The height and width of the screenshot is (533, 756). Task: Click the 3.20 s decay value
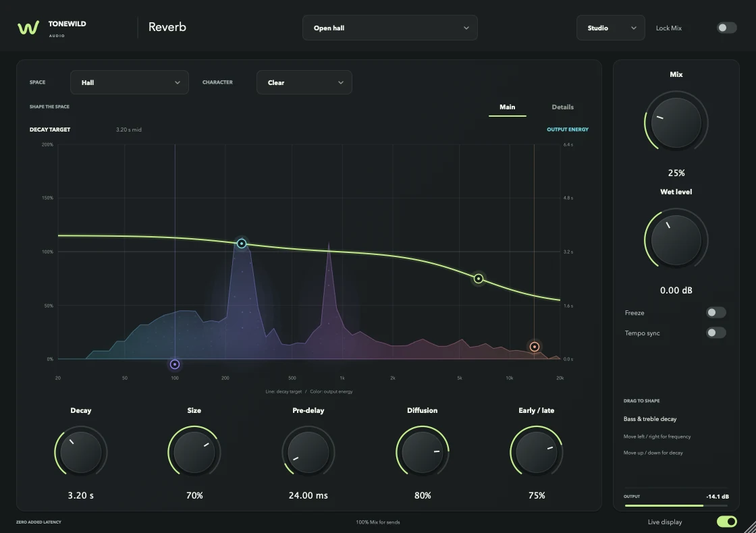point(80,495)
